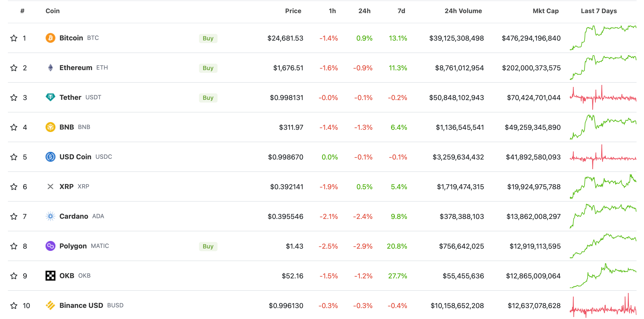Click the Polygon purple logo icon
Screen dimensions: 644x319
(50, 246)
